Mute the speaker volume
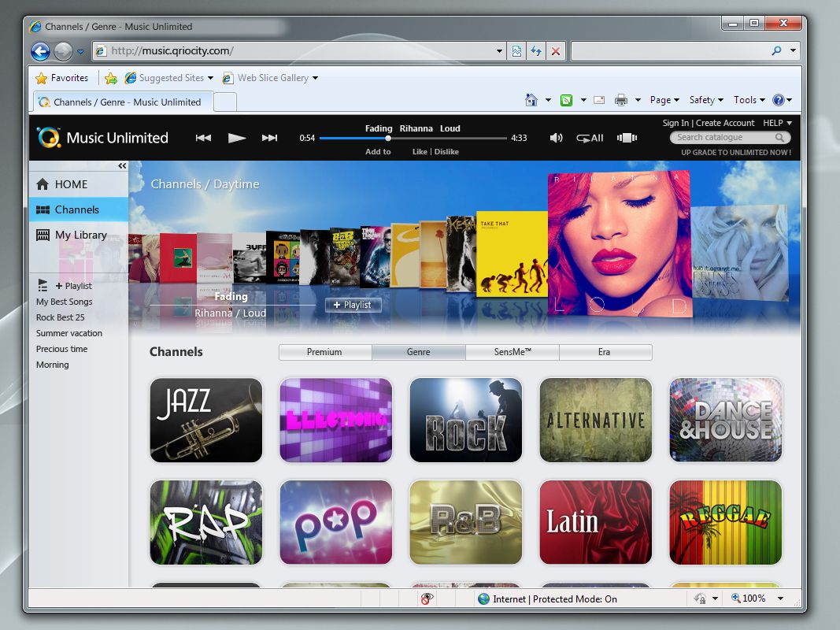 coord(557,137)
